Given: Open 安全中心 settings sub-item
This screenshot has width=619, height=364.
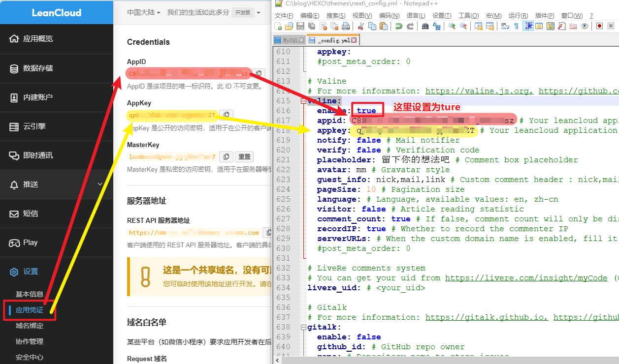Looking at the screenshot, I should coord(30,357).
